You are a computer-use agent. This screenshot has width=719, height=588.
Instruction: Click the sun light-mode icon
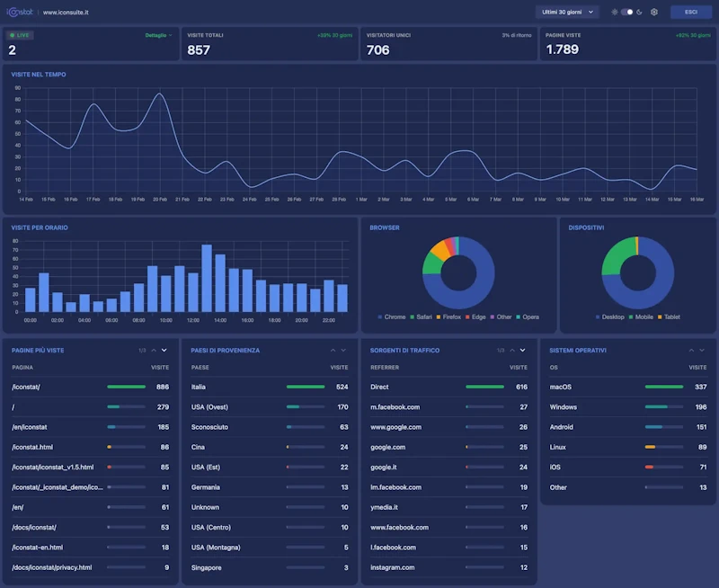point(615,13)
